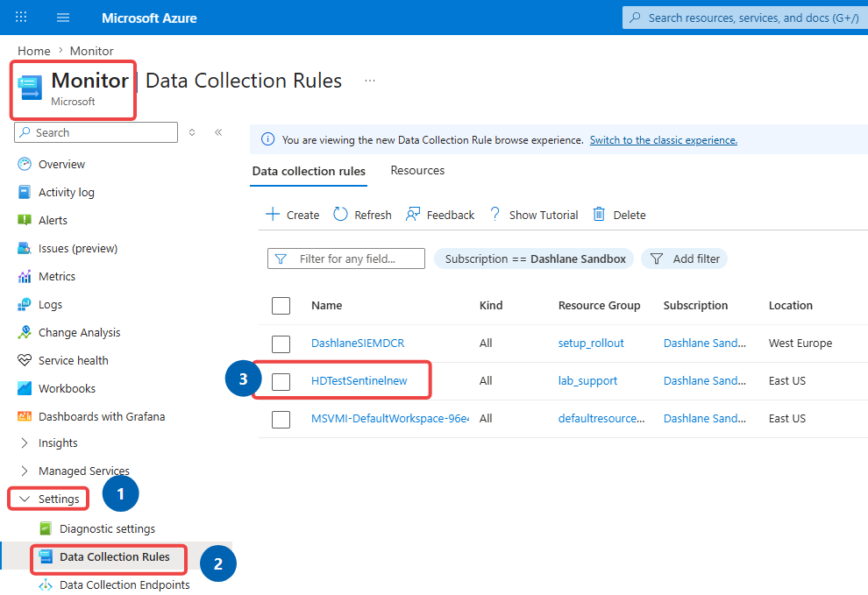
Task: Click the Home breadcrumb link
Action: (x=34, y=51)
